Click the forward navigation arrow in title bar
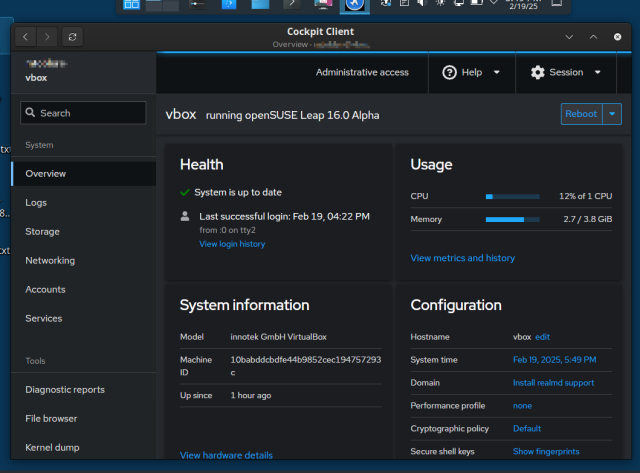 point(46,37)
